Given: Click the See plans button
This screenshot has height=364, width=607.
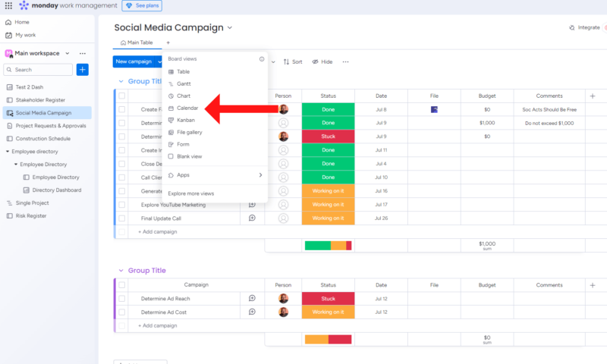Looking at the screenshot, I should [142, 5].
